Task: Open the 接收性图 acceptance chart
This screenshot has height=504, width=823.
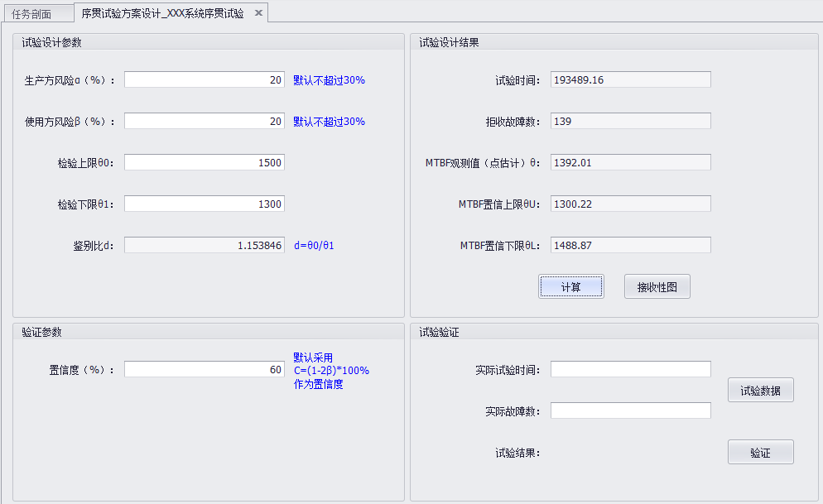Action: pos(657,286)
